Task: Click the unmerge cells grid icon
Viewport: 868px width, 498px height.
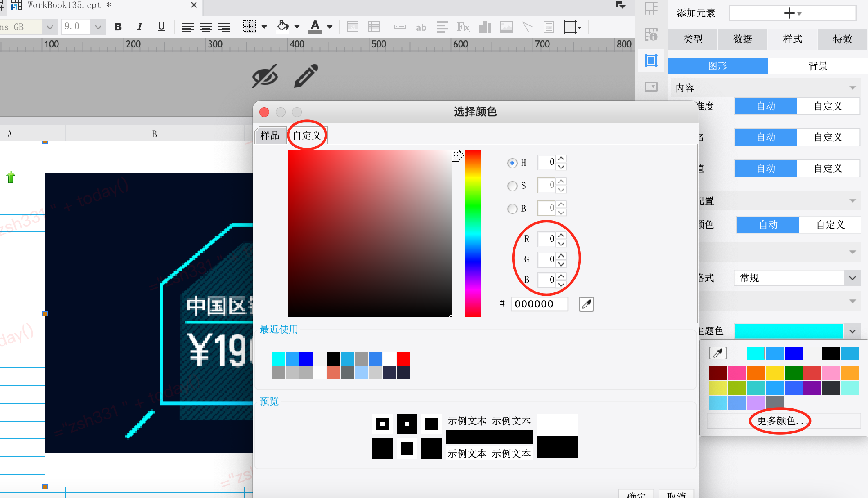Action: click(x=374, y=27)
